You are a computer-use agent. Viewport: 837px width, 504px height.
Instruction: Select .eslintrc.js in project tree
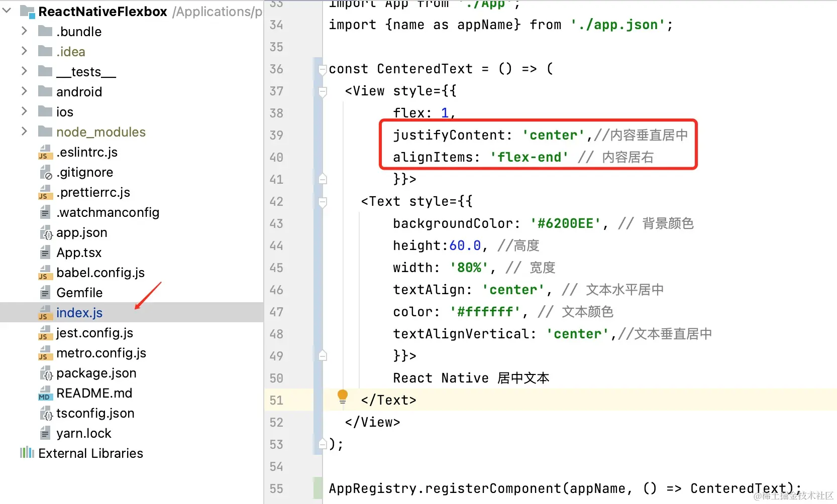pyautogui.click(x=87, y=152)
